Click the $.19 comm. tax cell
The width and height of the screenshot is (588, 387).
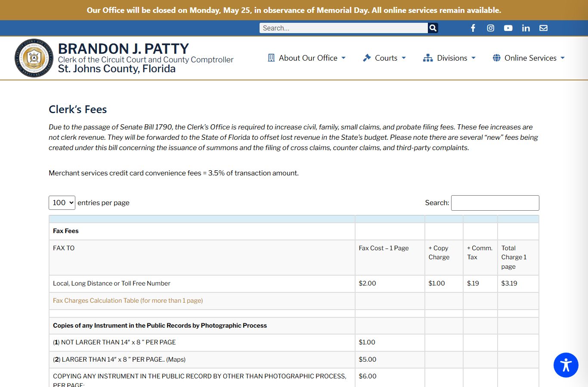pos(480,283)
